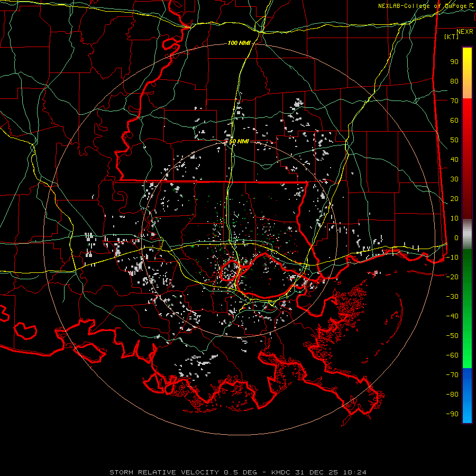Select the 40 value on the velocity scale
The width and height of the screenshot is (476, 476).
click(x=454, y=159)
